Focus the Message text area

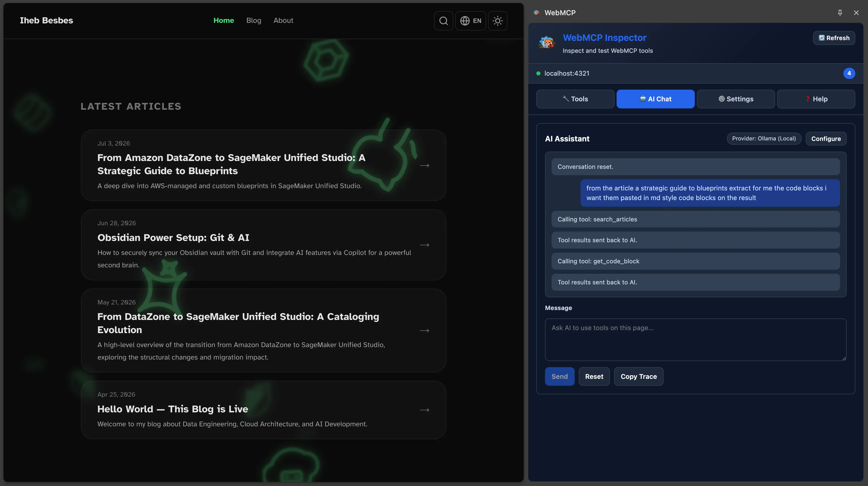(x=696, y=340)
